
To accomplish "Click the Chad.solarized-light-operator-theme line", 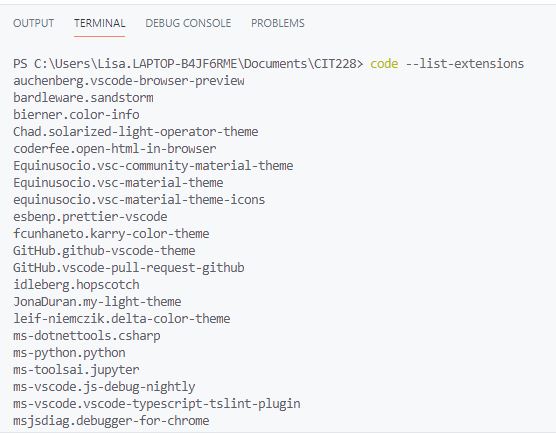I will click(x=135, y=132).
